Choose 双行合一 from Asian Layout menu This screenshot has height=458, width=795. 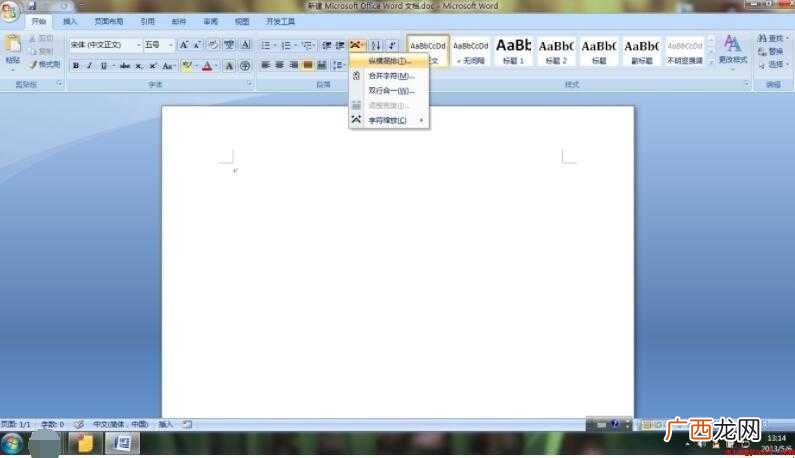389,91
